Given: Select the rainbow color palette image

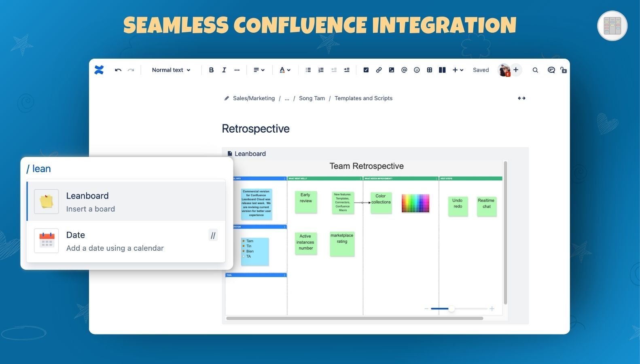Looking at the screenshot, I should tap(415, 203).
